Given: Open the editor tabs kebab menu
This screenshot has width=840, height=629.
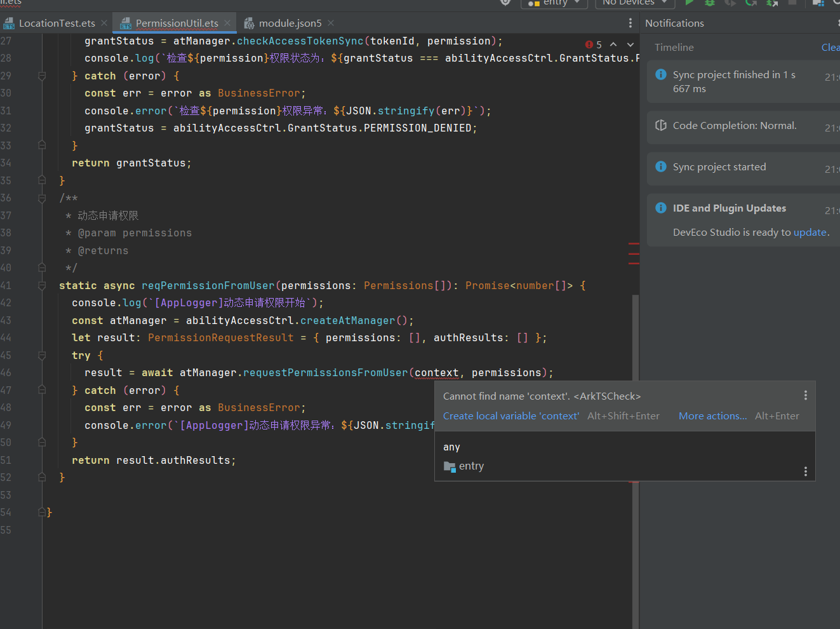Looking at the screenshot, I should point(630,23).
